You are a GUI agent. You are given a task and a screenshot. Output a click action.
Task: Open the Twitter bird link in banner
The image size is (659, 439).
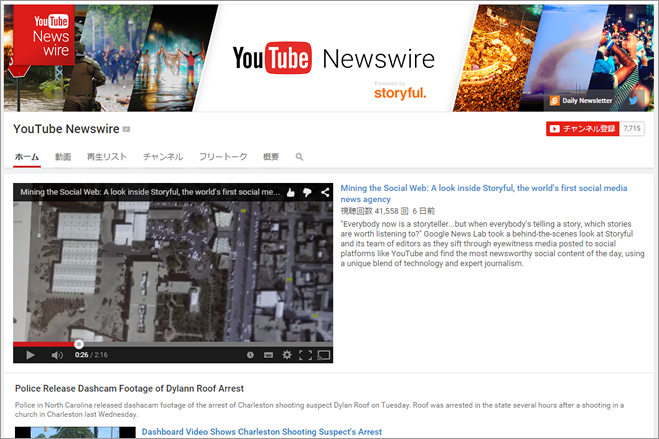(x=634, y=100)
